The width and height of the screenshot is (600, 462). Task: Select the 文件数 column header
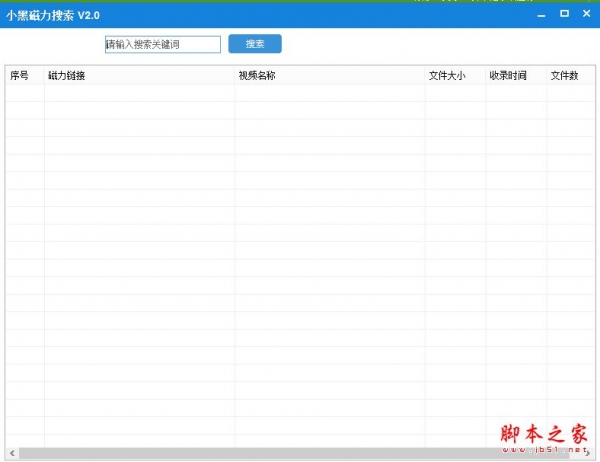coord(571,75)
